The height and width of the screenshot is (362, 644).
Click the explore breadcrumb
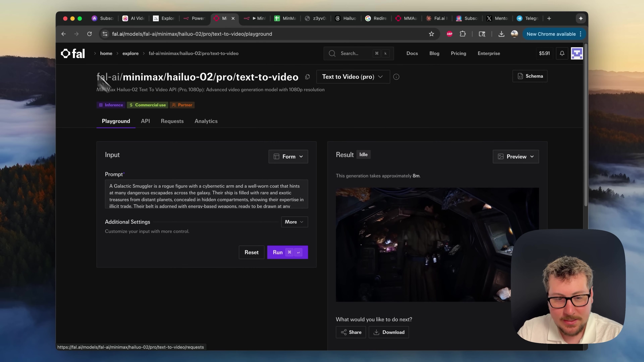(x=130, y=53)
